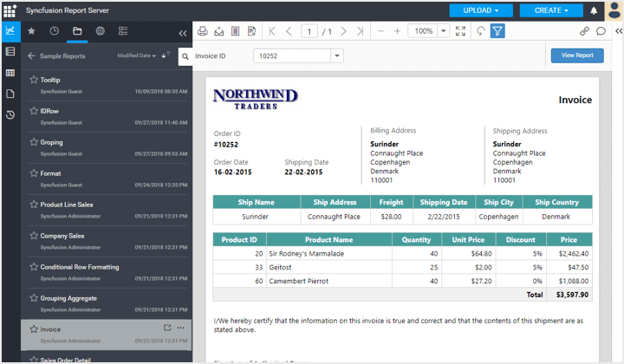
Task: Open more options for Invoice report
Action: click(180, 328)
